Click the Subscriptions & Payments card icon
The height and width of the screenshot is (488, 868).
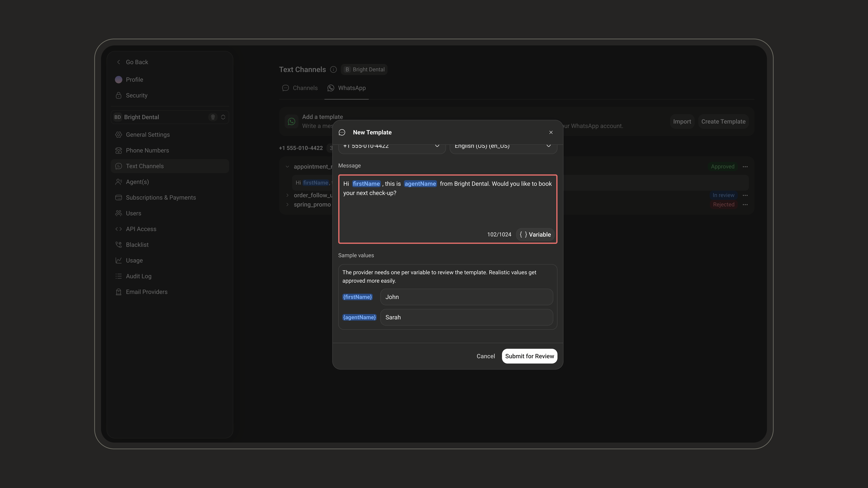pyautogui.click(x=118, y=198)
